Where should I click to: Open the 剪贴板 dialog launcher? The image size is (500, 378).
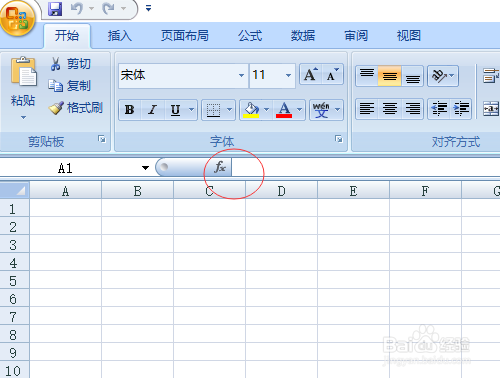102,139
